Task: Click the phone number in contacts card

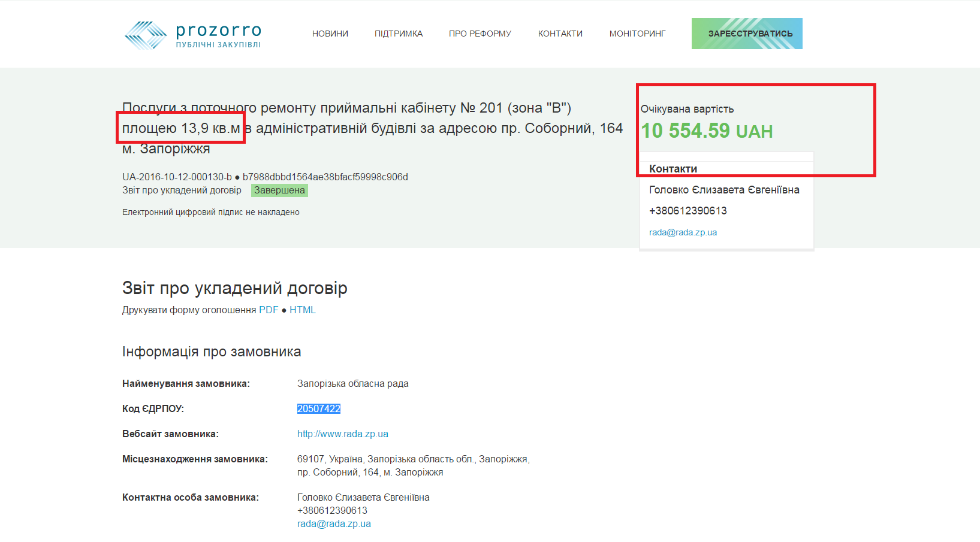Action: coord(687,211)
